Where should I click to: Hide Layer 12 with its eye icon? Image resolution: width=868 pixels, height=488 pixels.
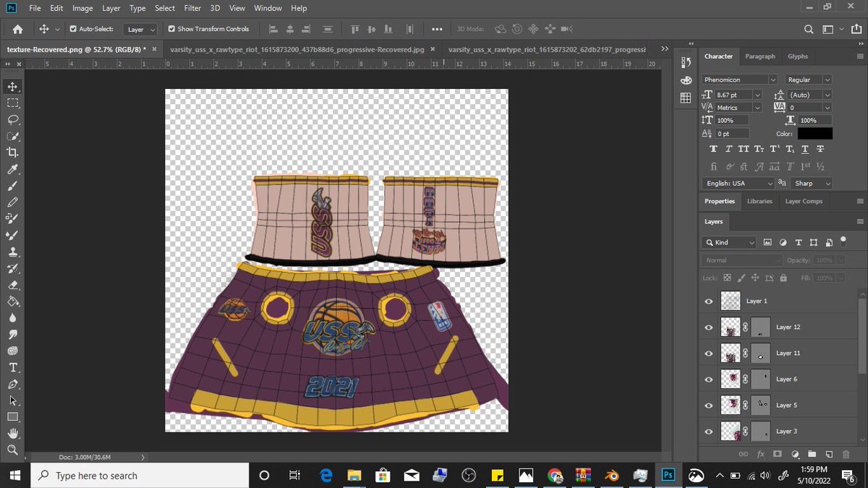708,328
